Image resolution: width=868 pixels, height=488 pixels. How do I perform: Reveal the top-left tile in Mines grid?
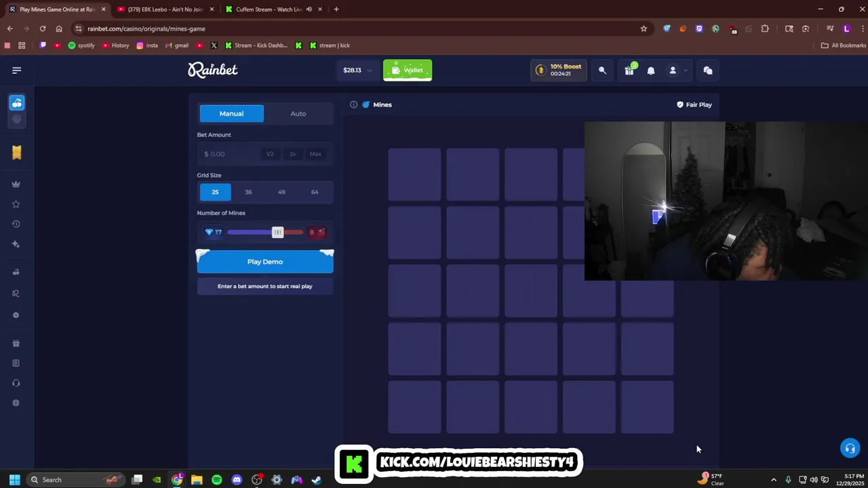[414, 174]
